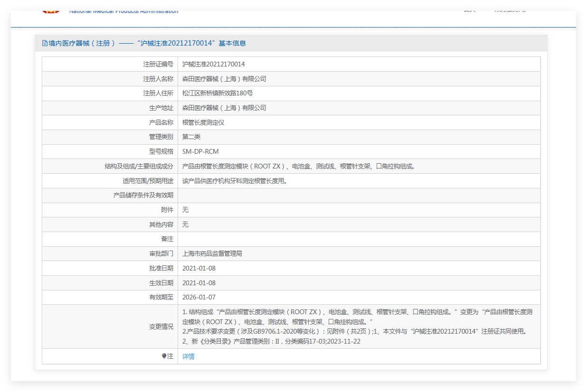Click the 生效日期 label

coord(161,283)
